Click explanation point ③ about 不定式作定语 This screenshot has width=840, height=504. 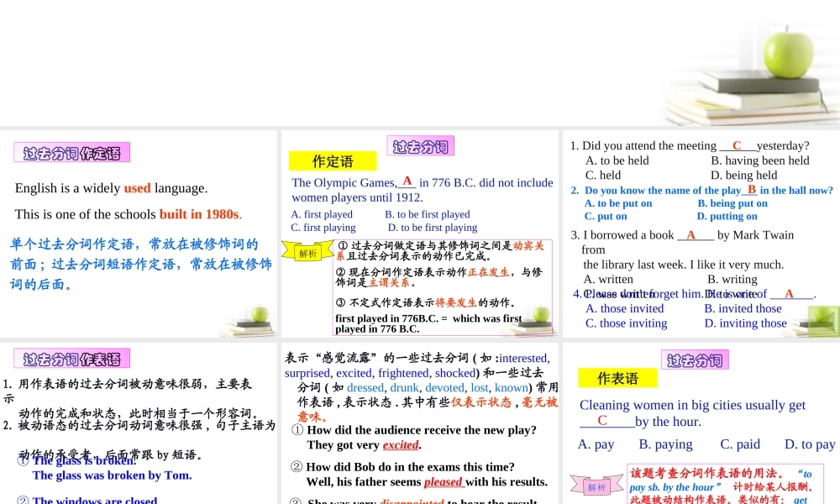(425, 302)
